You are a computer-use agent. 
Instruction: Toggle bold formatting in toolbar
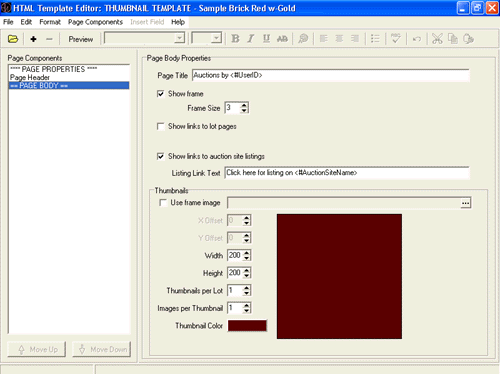click(235, 39)
